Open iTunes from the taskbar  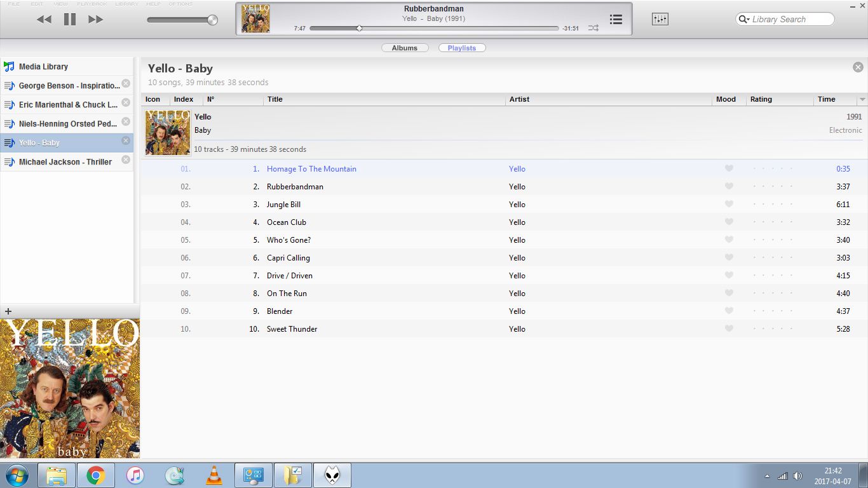(135, 475)
